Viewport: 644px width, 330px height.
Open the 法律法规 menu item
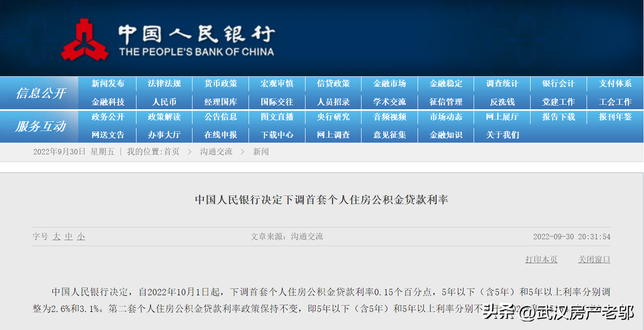(x=164, y=84)
